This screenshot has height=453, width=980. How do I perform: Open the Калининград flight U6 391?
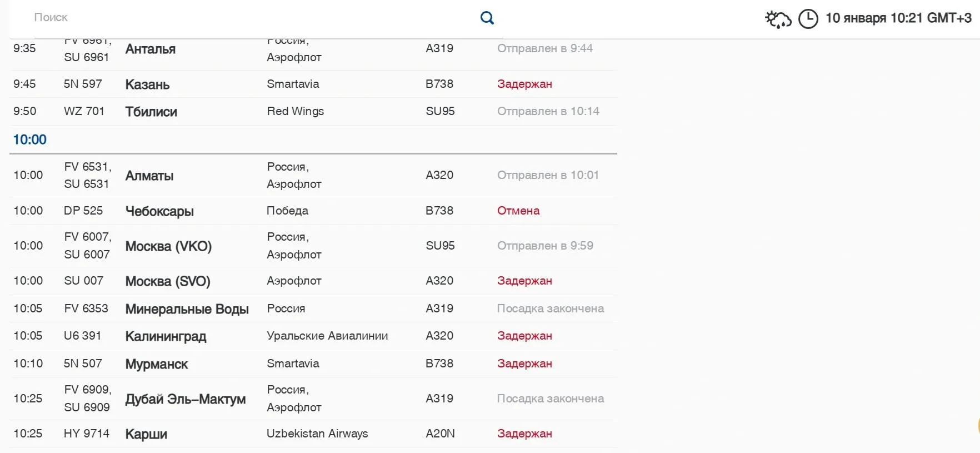pos(166,336)
